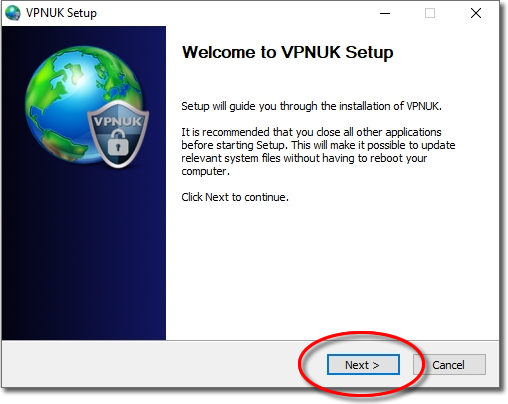Image resolution: width=508 pixels, height=404 pixels.
Task: Select the VPNUK shield emblem
Action: pyautogui.click(x=118, y=134)
